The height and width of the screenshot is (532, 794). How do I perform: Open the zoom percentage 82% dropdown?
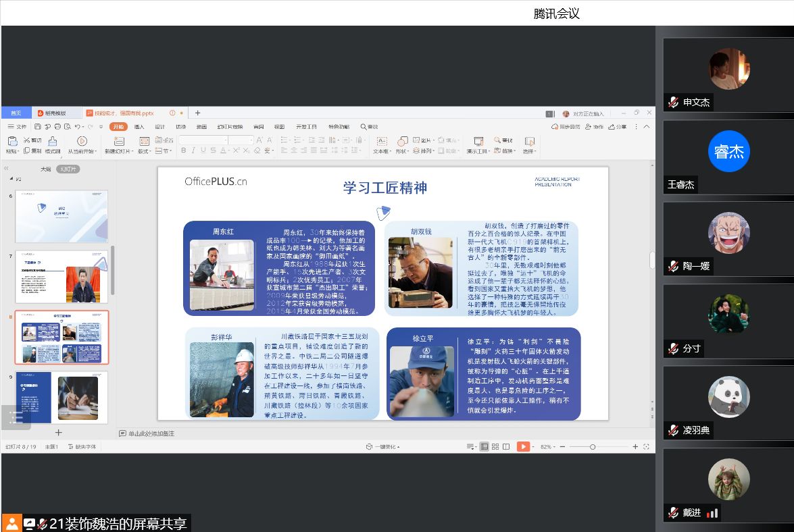coord(548,447)
